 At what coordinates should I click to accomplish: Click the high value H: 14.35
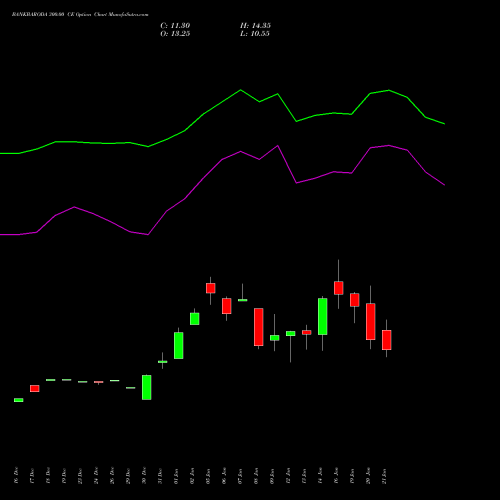[255, 26]
